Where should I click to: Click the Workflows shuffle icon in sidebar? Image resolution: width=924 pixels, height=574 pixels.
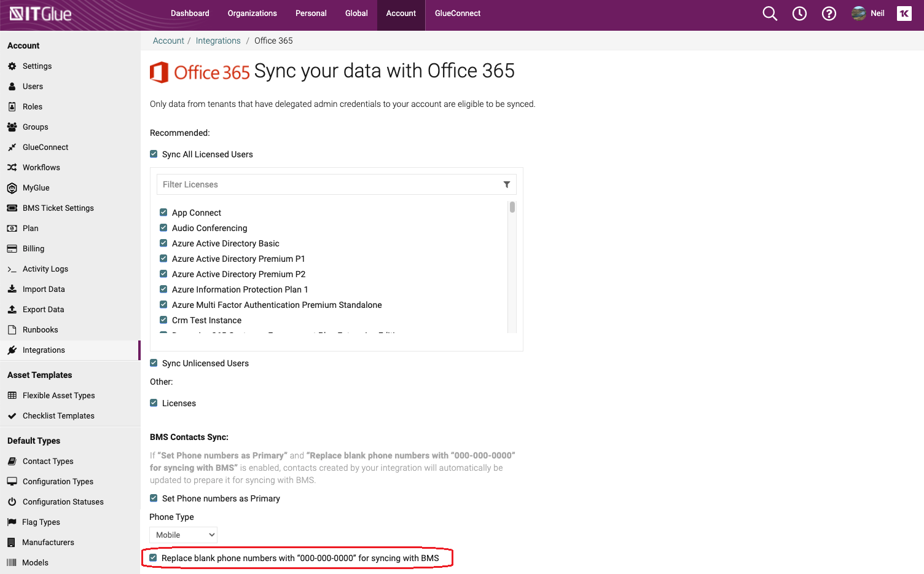pyautogui.click(x=12, y=168)
